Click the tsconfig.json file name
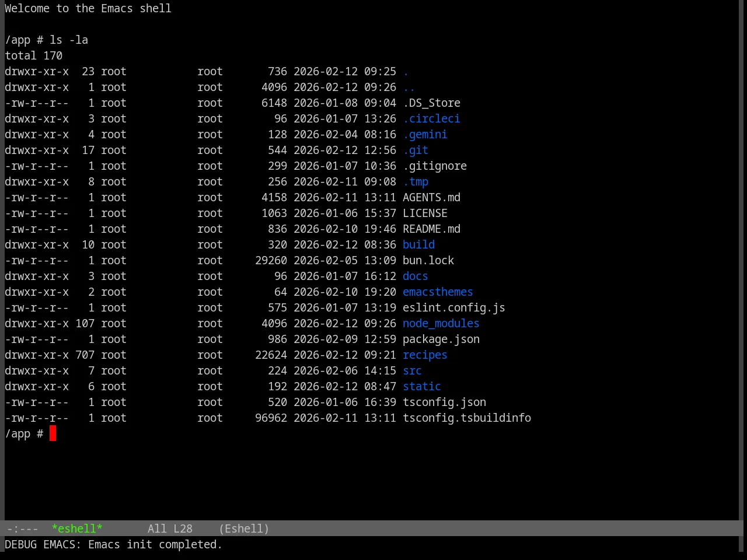This screenshot has width=747, height=560. click(444, 402)
